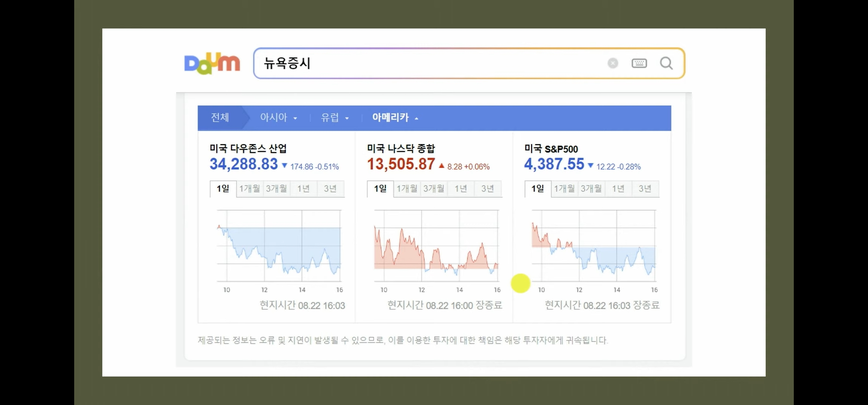Open the 미국 나스닥 종합 title
This screenshot has height=405, width=868.
coord(401,148)
